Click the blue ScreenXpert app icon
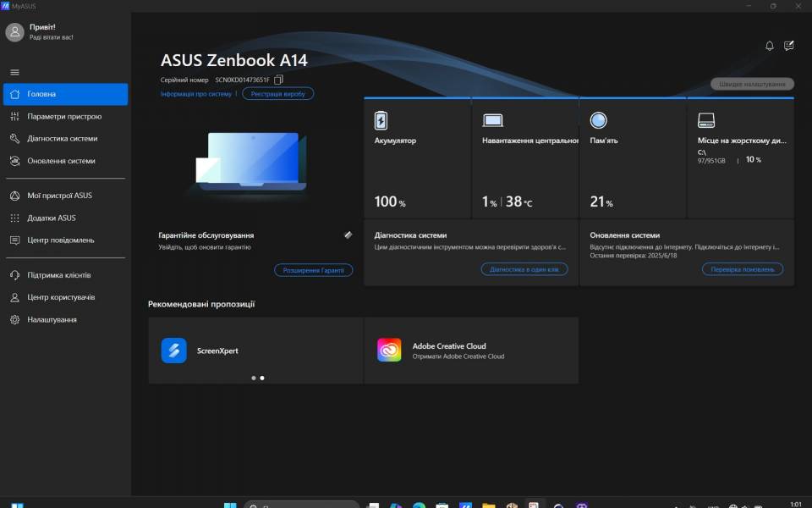This screenshot has height=508, width=812. click(x=174, y=351)
